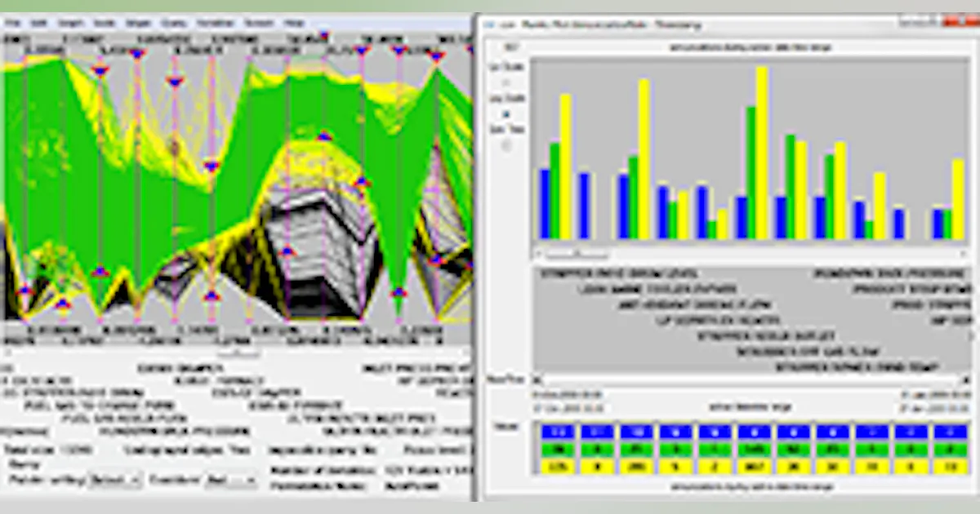This screenshot has width=980, height=514.
Task: Click the right arrow of the time range bar
Action: (x=967, y=379)
